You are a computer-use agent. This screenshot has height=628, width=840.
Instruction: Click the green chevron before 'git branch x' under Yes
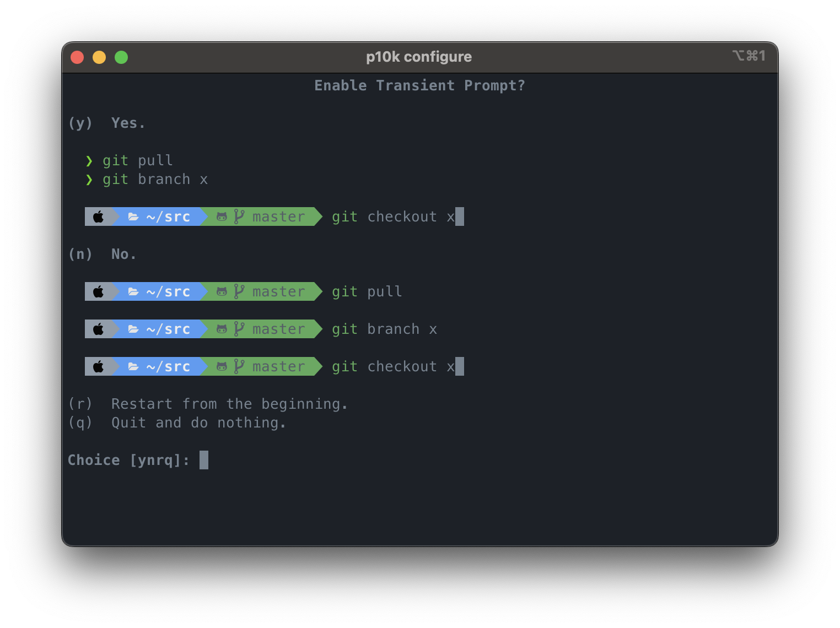tap(89, 180)
